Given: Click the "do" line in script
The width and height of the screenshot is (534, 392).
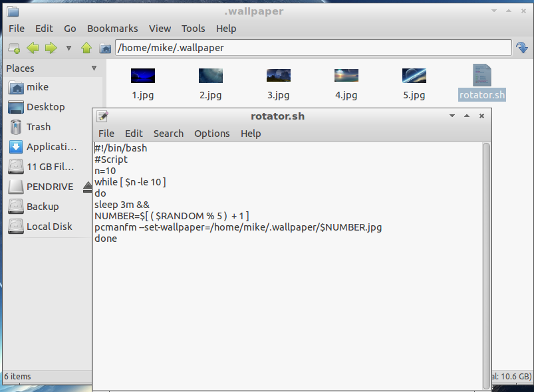Looking at the screenshot, I should (100, 193).
